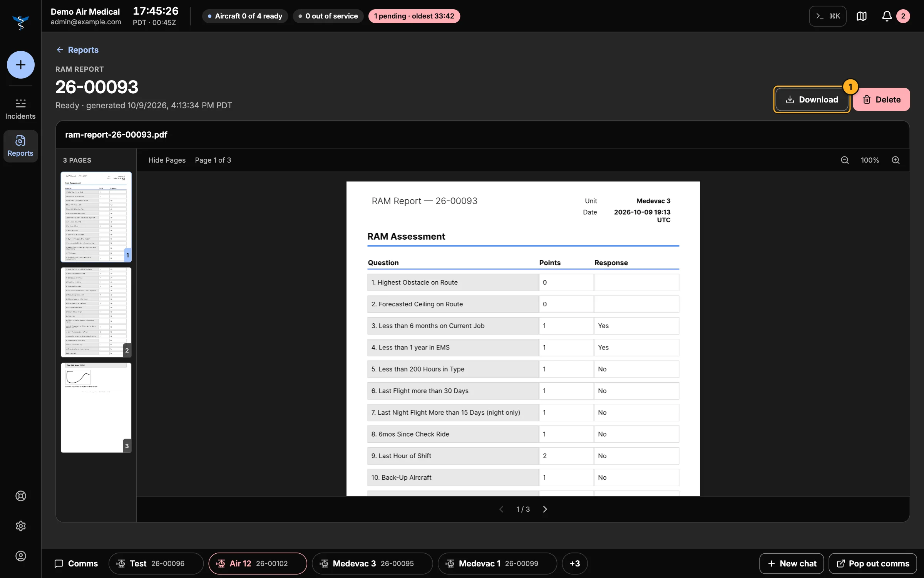
Task: Open the notifications bell
Action: pyautogui.click(x=887, y=16)
